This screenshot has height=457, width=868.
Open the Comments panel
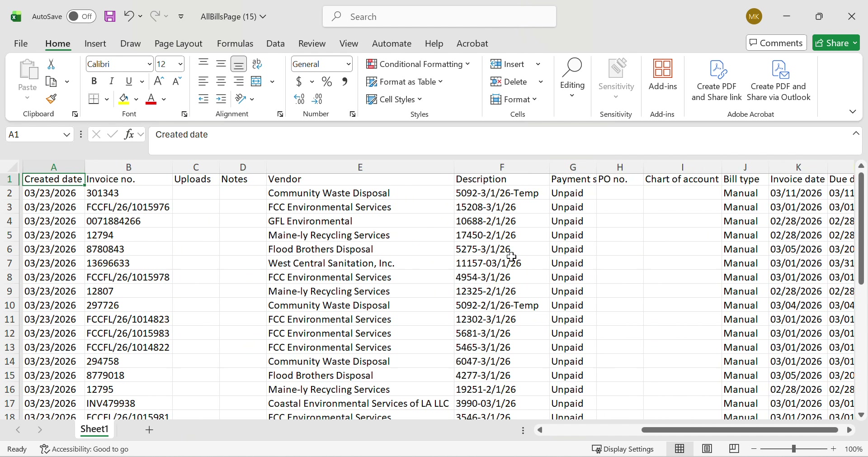pos(776,43)
